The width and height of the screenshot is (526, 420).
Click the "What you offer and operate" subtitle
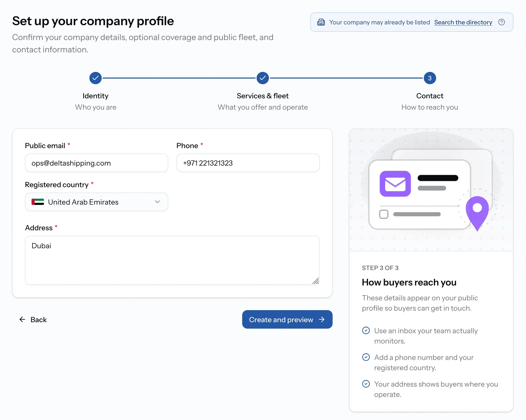click(263, 107)
